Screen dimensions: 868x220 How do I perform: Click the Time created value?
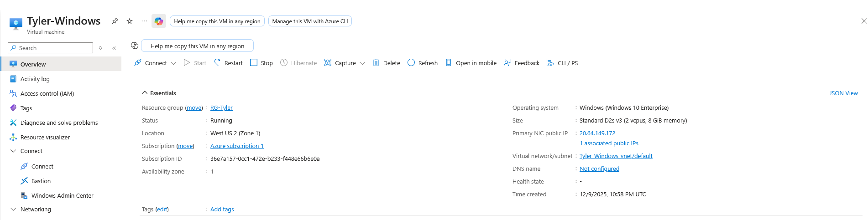tap(613, 194)
